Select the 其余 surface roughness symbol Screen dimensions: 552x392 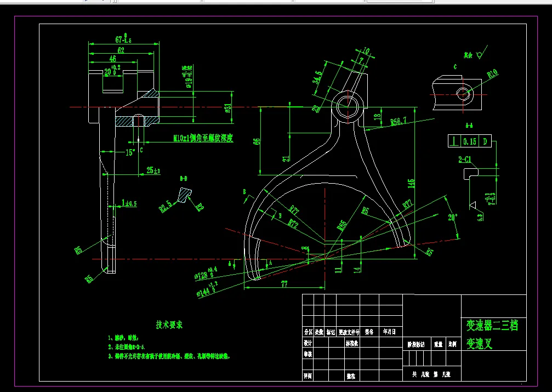pyautogui.click(x=473, y=55)
